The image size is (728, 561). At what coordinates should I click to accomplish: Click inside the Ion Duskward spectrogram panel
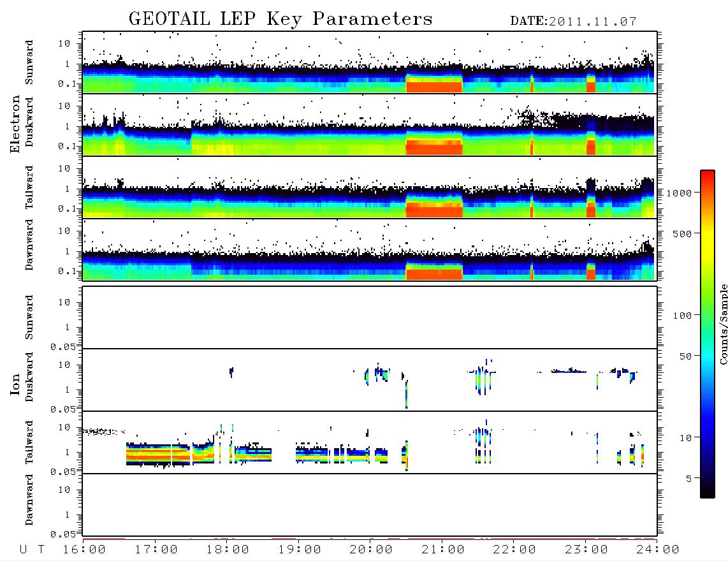[370, 380]
